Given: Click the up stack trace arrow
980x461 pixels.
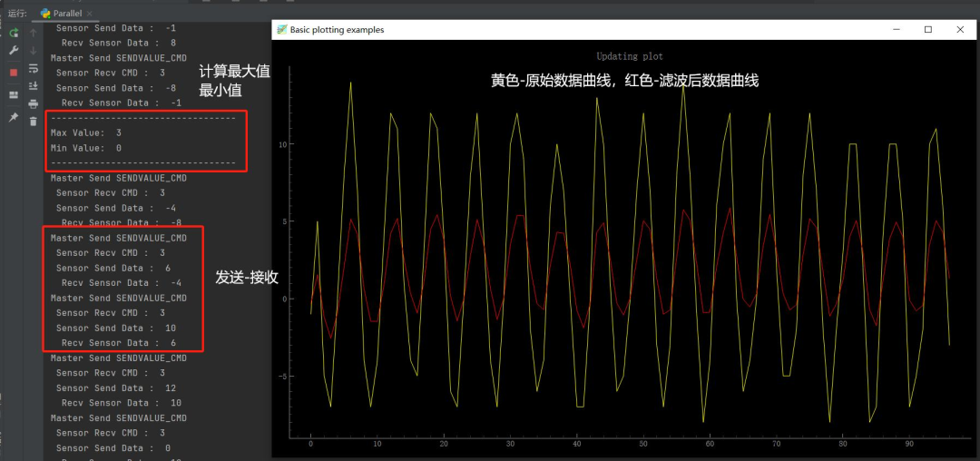Looking at the screenshot, I should (34, 33).
